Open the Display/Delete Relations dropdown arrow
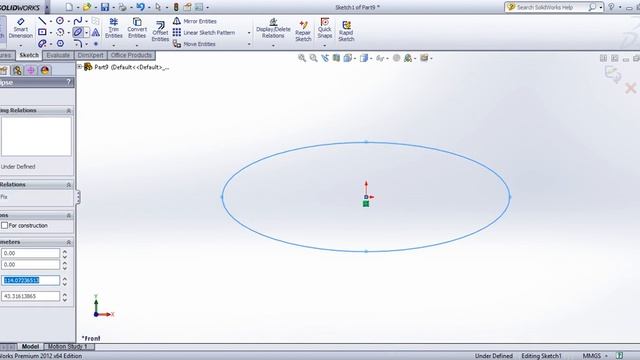The width and height of the screenshot is (640, 360). (273, 45)
